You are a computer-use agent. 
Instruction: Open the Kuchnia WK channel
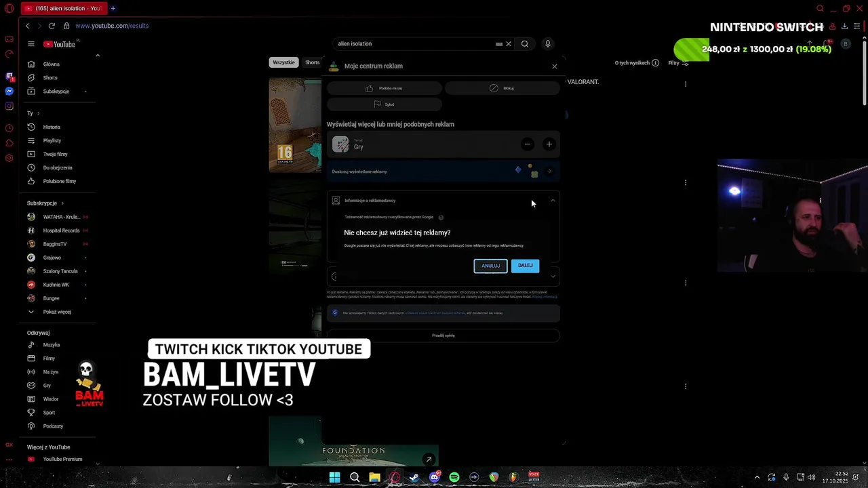[x=56, y=285]
